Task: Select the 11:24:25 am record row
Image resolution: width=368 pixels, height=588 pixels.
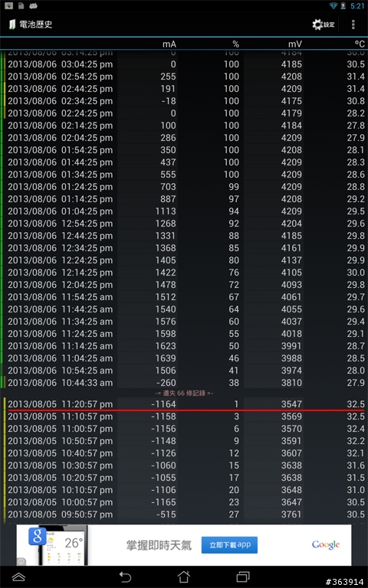Action: 184,334
